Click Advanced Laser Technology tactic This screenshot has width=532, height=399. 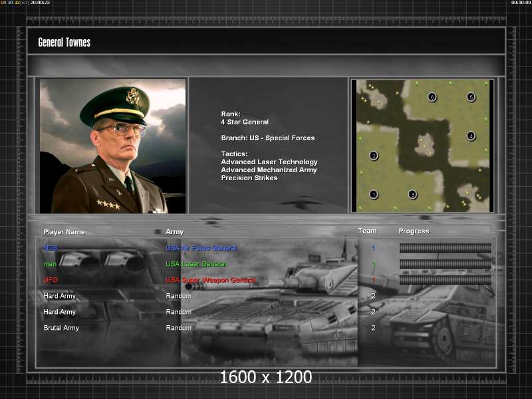[269, 162]
